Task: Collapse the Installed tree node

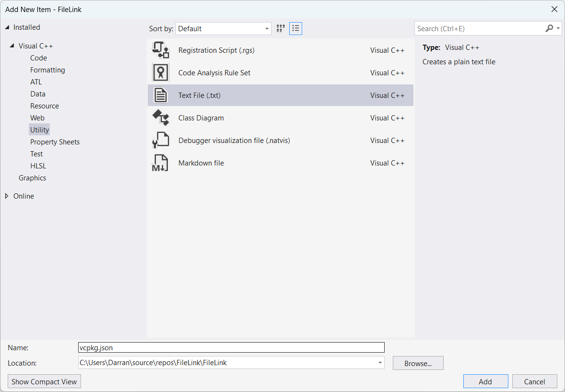Action: [7, 27]
